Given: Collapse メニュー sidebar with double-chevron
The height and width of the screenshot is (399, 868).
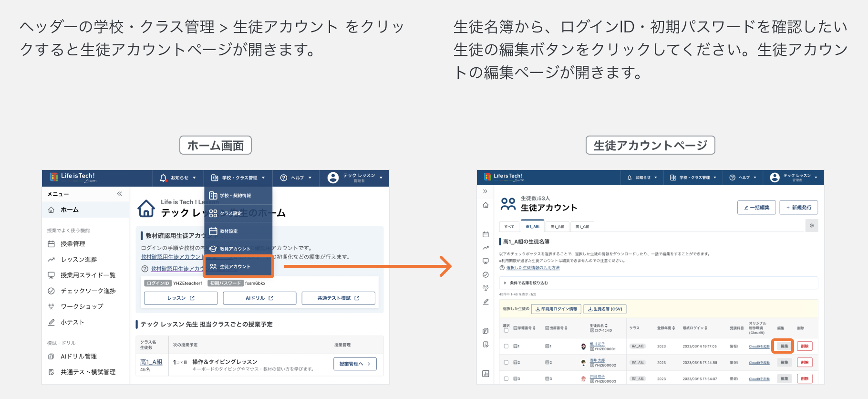Looking at the screenshot, I should point(120,194).
